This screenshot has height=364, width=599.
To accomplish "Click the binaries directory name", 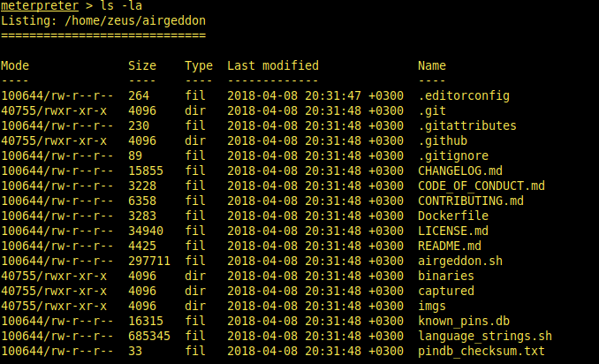I will coord(446,277).
